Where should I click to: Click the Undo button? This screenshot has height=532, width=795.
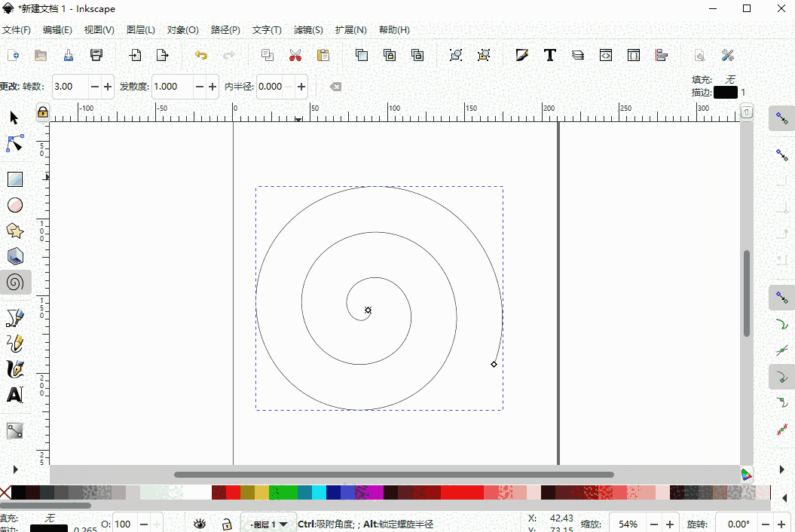[x=201, y=55]
